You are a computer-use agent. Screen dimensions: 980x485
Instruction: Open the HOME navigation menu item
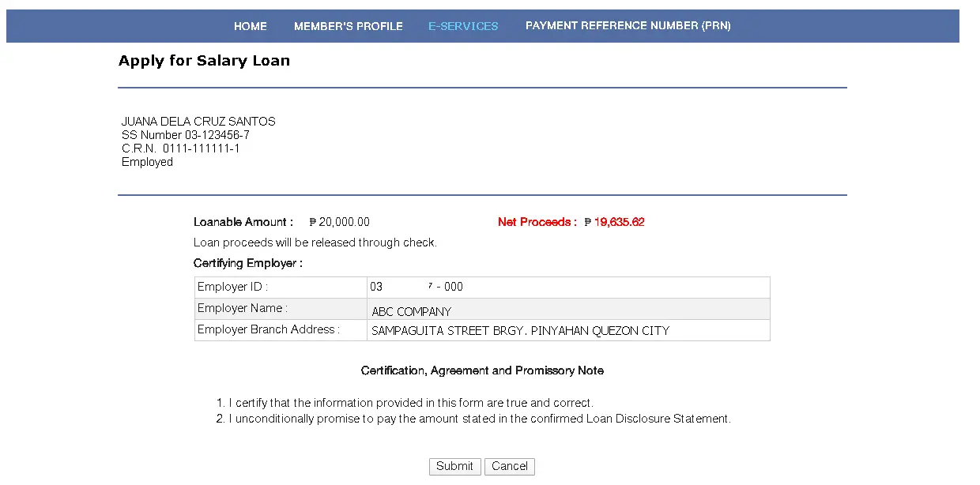tap(251, 26)
